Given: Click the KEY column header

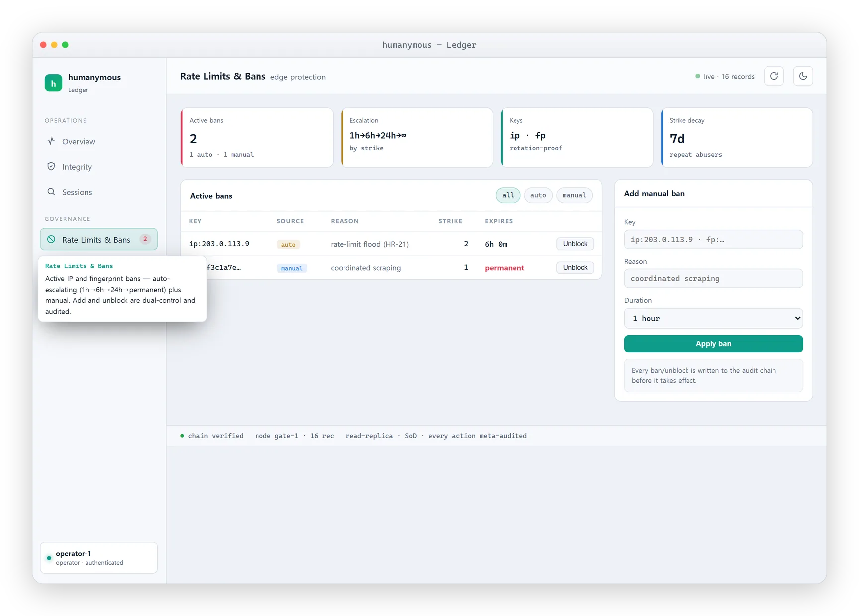Looking at the screenshot, I should (x=195, y=221).
